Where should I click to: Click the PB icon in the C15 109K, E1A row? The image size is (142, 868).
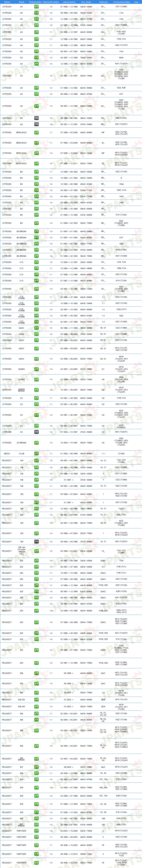point(36,269)
